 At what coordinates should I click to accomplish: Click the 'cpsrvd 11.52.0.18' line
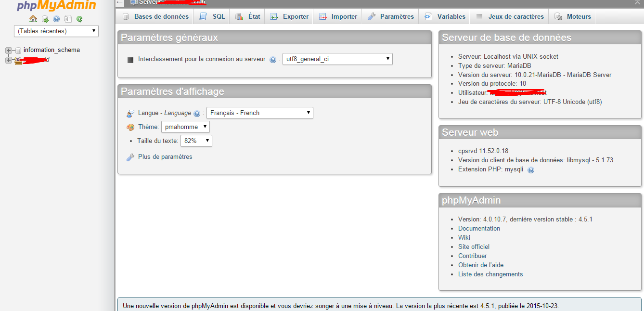point(483,151)
